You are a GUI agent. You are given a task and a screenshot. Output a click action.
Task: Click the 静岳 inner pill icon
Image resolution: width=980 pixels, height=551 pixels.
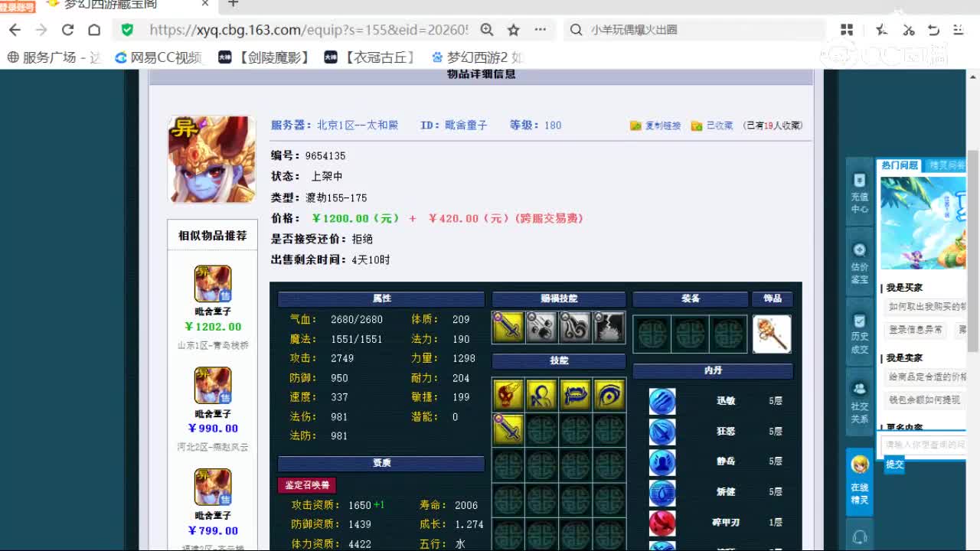point(662,462)
